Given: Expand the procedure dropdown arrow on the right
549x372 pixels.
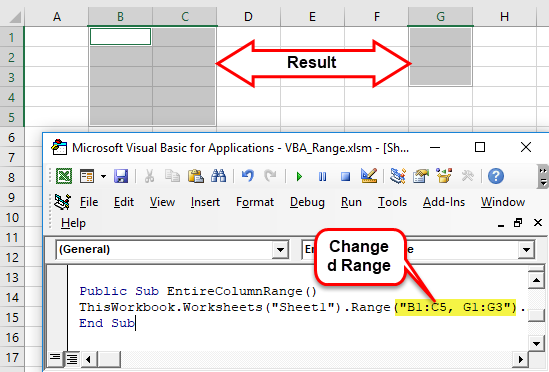Looking at the screenshot, I should coord(526,250).
